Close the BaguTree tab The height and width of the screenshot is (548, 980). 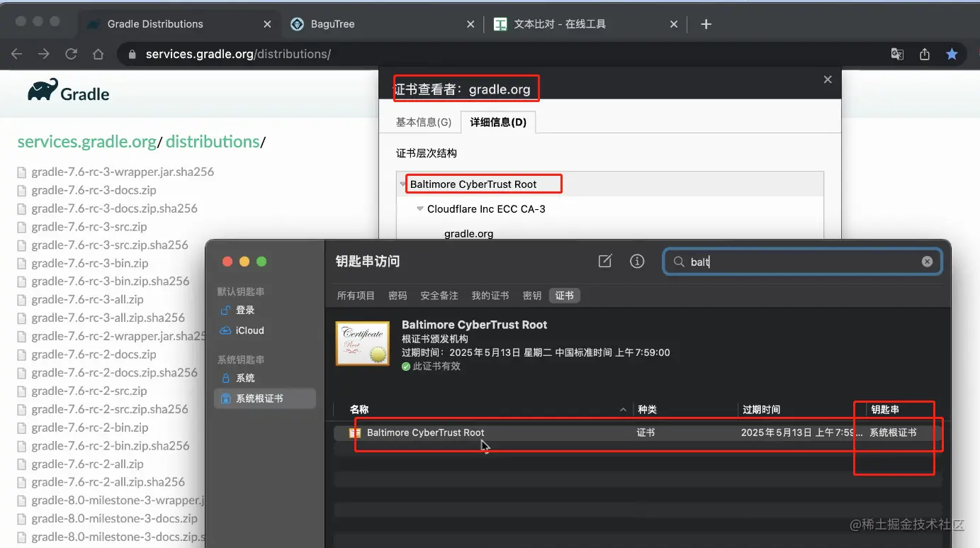[471, 24]
